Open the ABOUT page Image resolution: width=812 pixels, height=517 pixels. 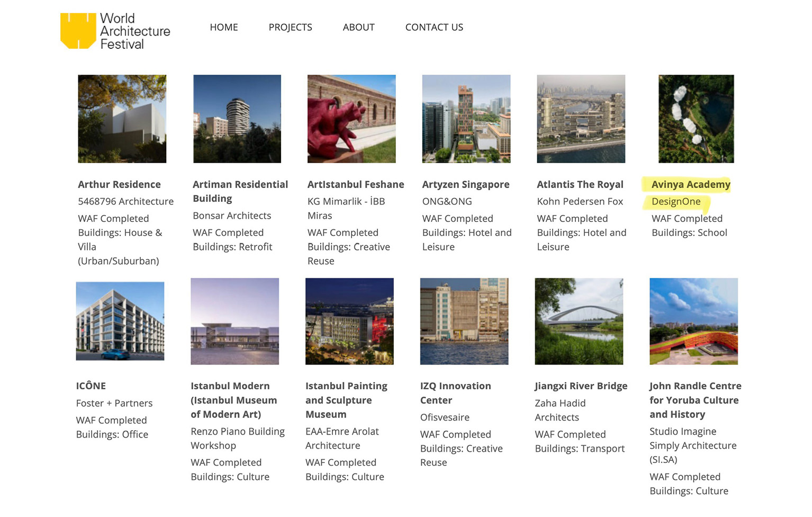(358, 27)
